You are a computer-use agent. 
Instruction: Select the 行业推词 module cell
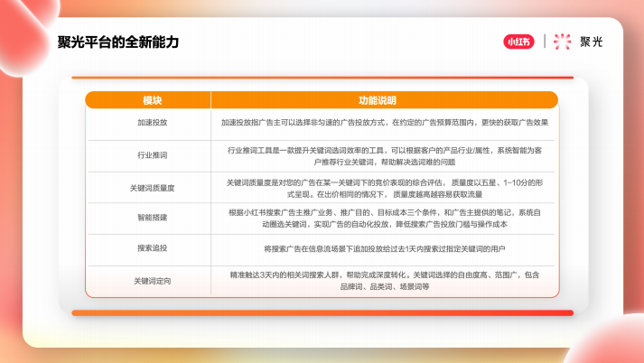click(x=152, y=155)
